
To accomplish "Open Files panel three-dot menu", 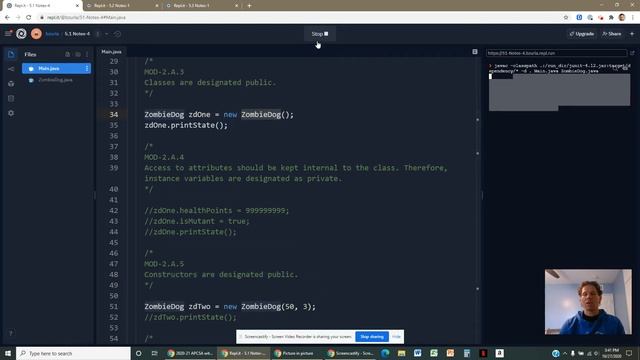I will pos(87,54).
